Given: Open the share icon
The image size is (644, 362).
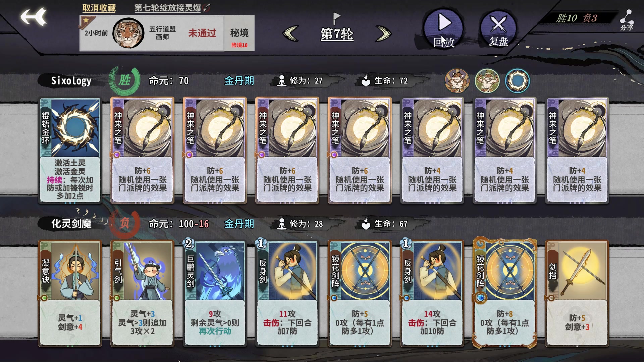Looking at the screenshot, I should (x=626, y=20).
